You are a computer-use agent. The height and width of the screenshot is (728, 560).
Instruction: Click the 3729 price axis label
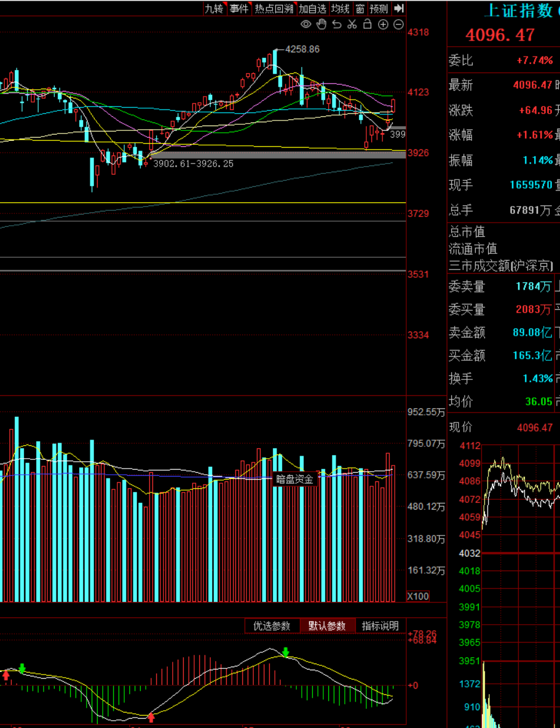point(419,213)
